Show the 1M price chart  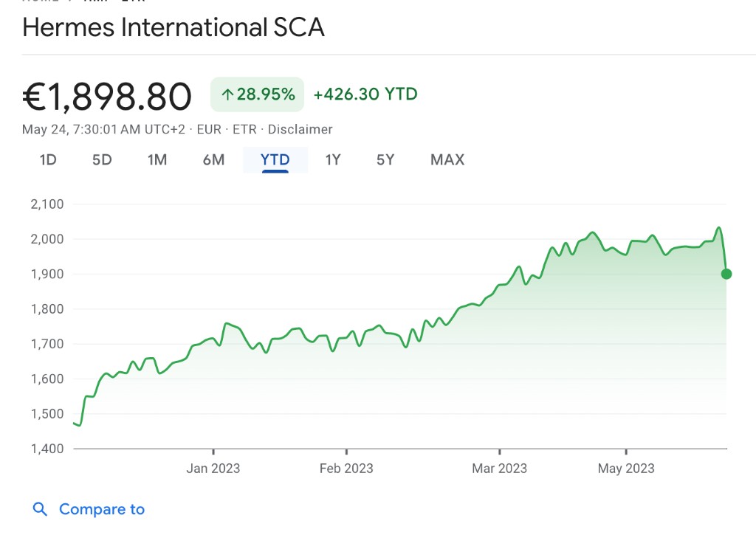coord(157,159)
